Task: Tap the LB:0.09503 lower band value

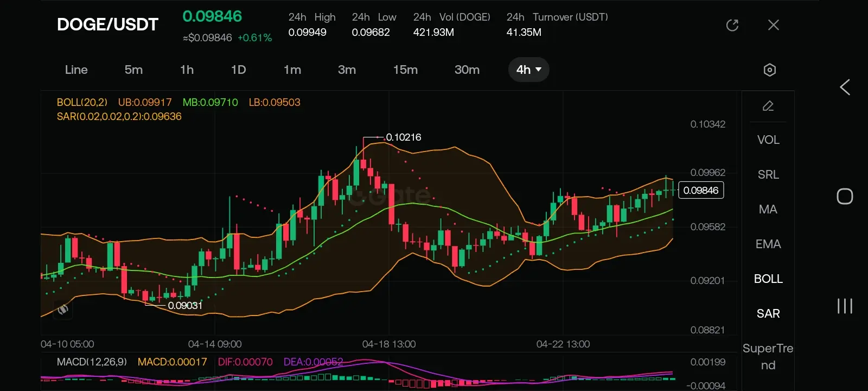Action: 275,102
